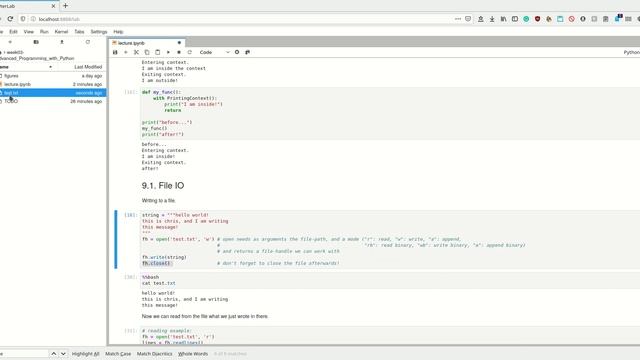Open the Run menu
The width and height of the screenshot is (640, 360).
tap(44, 31)
